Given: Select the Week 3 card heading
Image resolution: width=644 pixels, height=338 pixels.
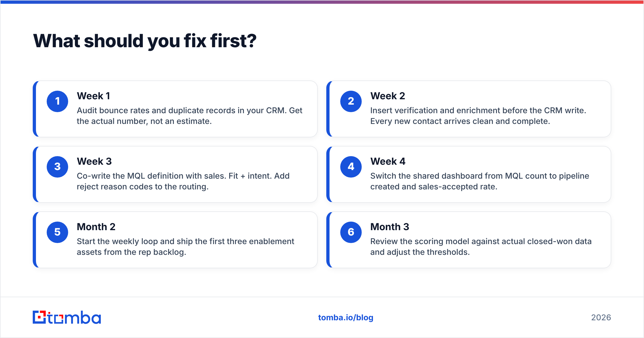Looking at the screenshot, I should pyautogui.click(x=94, y=161).
